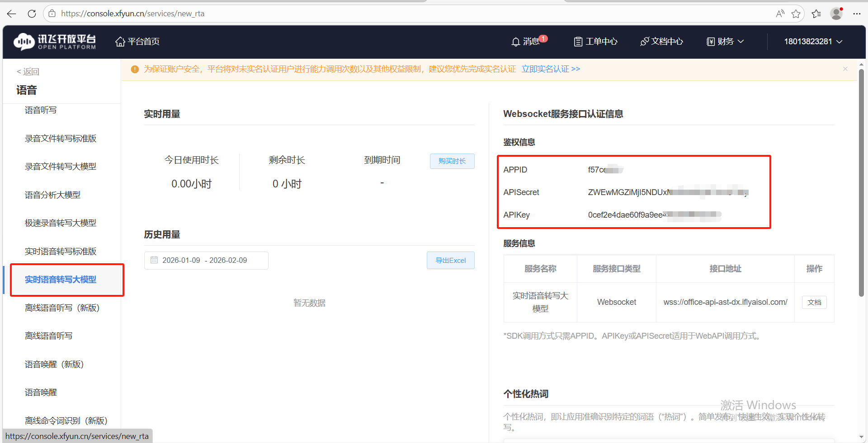
Task: Go back via 返回 in sidebar
Action: 28,72
